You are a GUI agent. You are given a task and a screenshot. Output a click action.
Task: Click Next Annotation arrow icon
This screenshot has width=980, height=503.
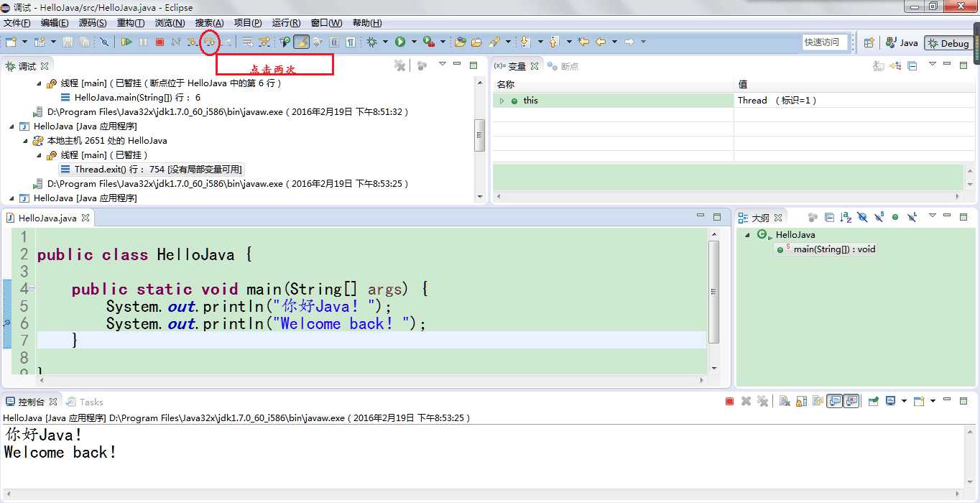click(x=524, y=42)
